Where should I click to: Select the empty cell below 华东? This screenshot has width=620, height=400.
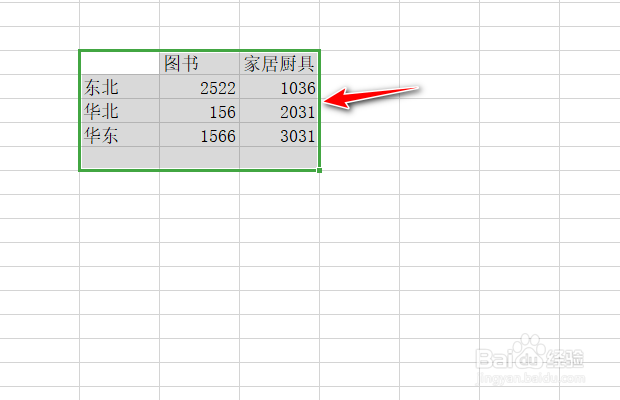point(119,158)
